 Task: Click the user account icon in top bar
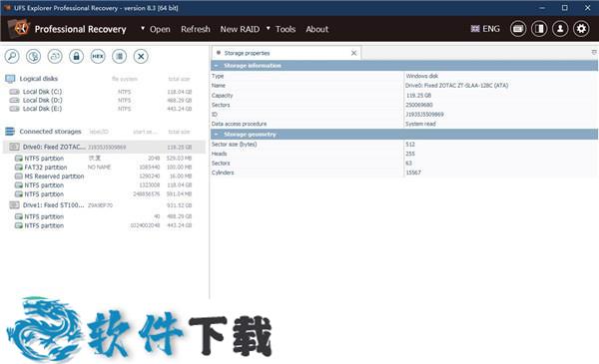[560, 29]
